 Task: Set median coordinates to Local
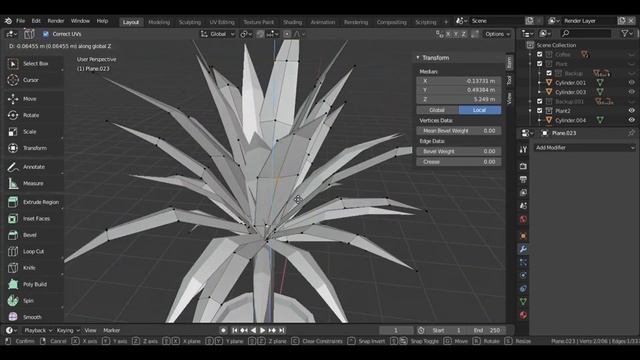tap(480, 110)
